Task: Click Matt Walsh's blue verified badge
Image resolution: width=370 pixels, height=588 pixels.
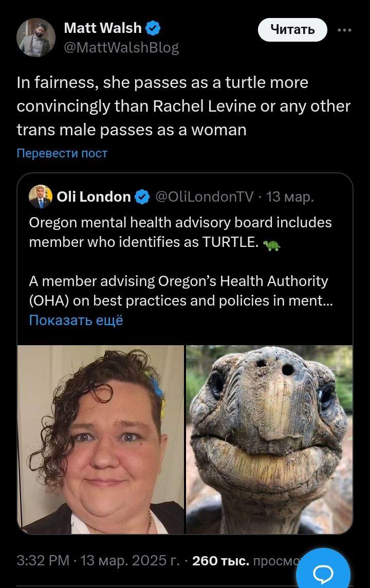Action: click(154, 28)
